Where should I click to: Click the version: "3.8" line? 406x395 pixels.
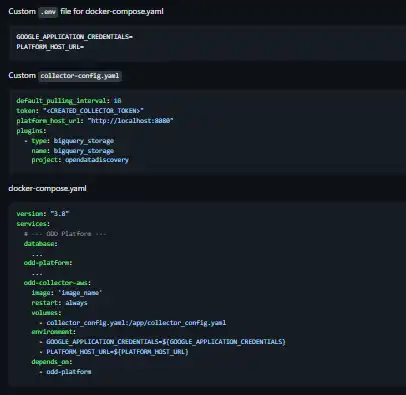[43, 214]
